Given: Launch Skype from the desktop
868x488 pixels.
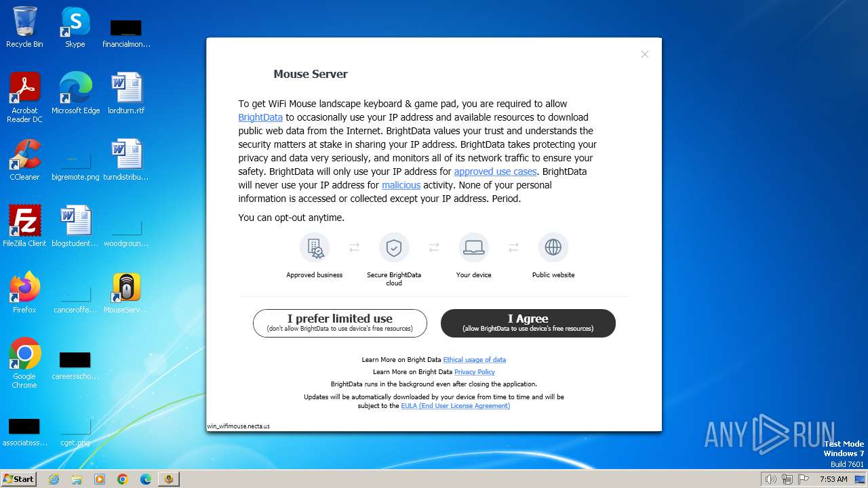Looking at the screenshot, I should coord(75,27).
